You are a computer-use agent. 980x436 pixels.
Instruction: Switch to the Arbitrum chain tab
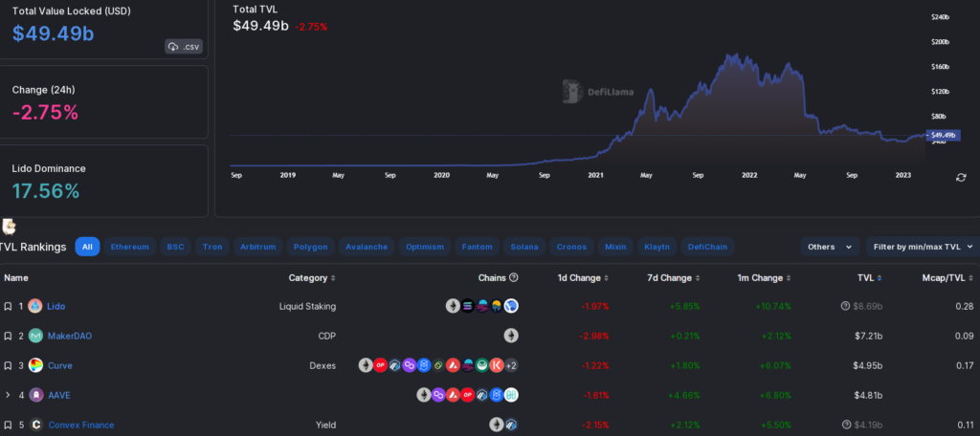click(x=257, y=247)
